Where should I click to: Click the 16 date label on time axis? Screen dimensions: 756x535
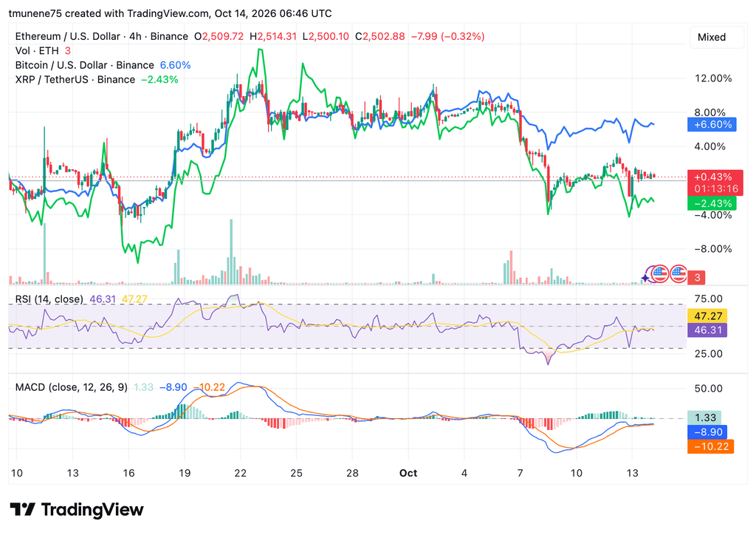[x=128, y=473]
